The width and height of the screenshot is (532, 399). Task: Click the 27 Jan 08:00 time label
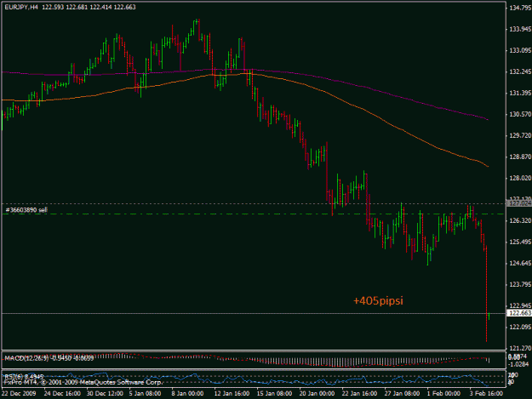(x=402, y=394)
